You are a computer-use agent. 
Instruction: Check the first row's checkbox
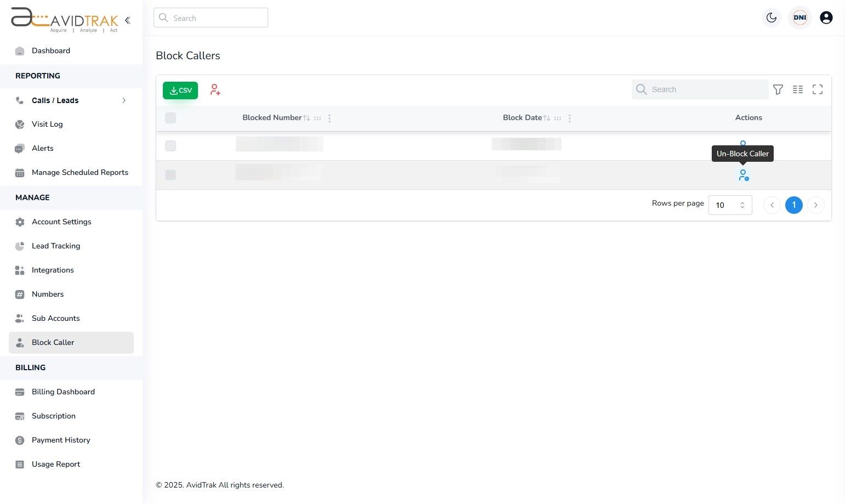pos(171,146)
